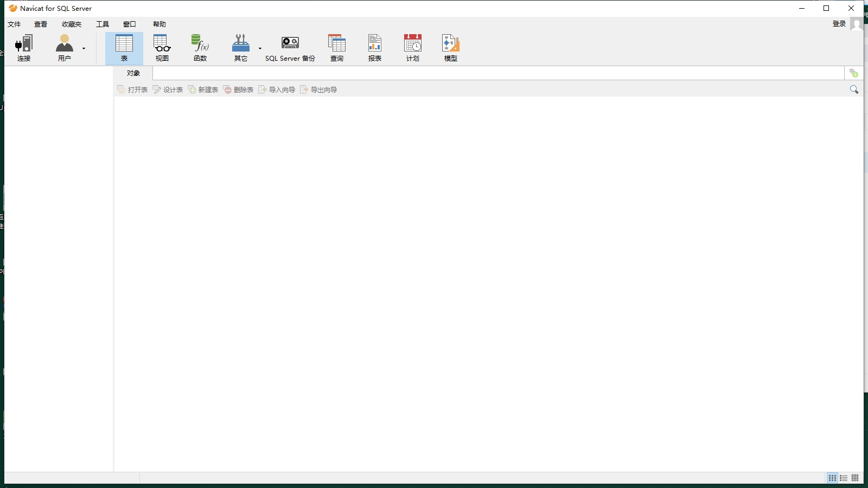
Task: Open the Model (模型) toolbar icon
Action: [451, 48]
